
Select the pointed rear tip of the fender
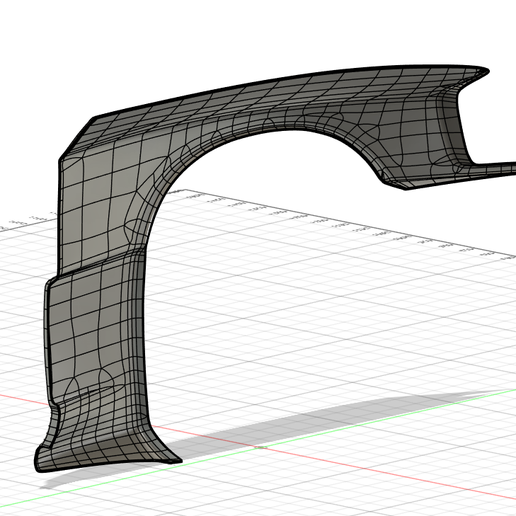point(480,71)
